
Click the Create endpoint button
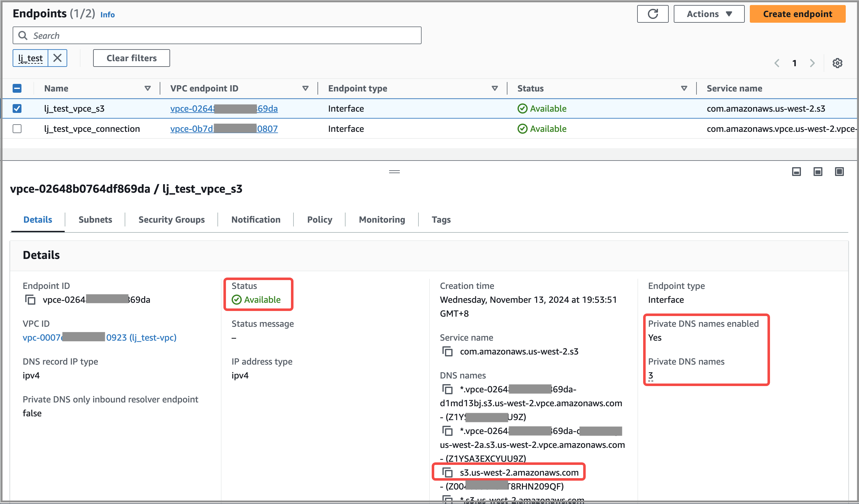coord(797,14)
